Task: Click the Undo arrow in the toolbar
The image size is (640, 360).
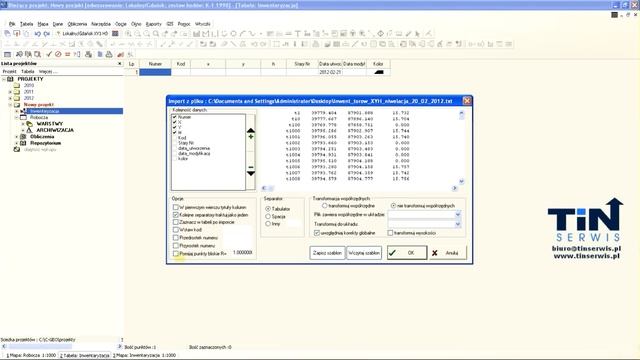Action: tap(37, 33)
